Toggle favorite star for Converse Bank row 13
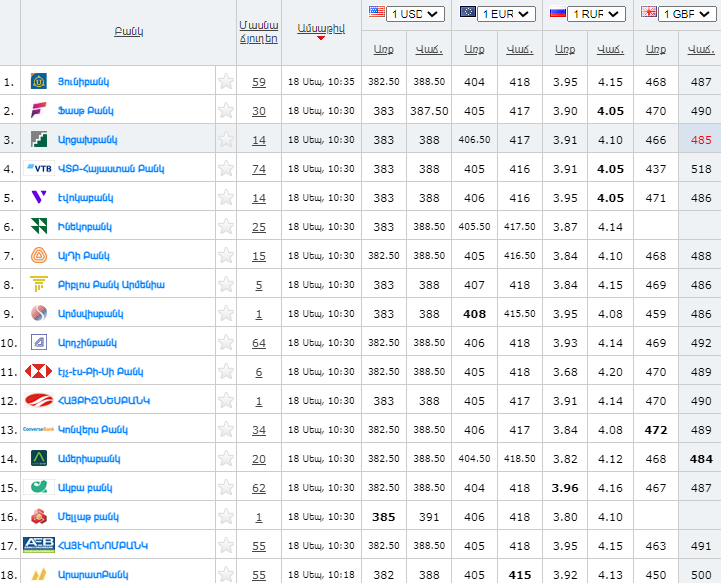Image resolution: width=721 pixels, height=583 pixels. 226,429
